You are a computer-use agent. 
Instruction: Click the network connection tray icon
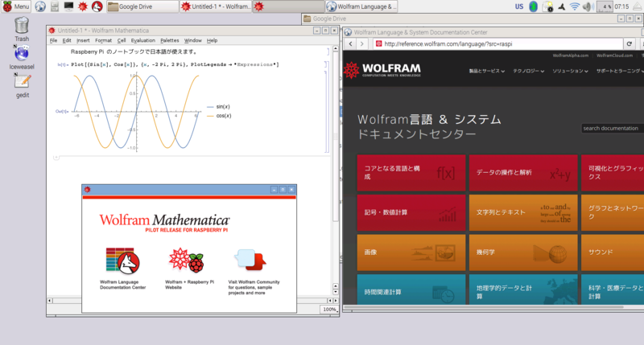click(x=561, y=6)
